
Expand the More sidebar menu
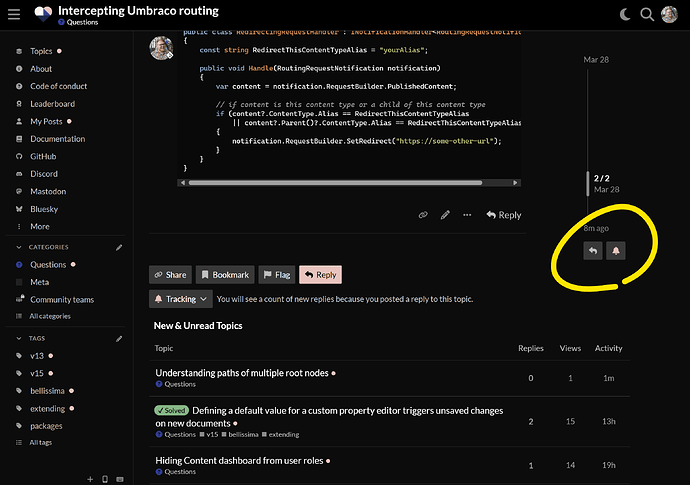[x=40, y=227]
